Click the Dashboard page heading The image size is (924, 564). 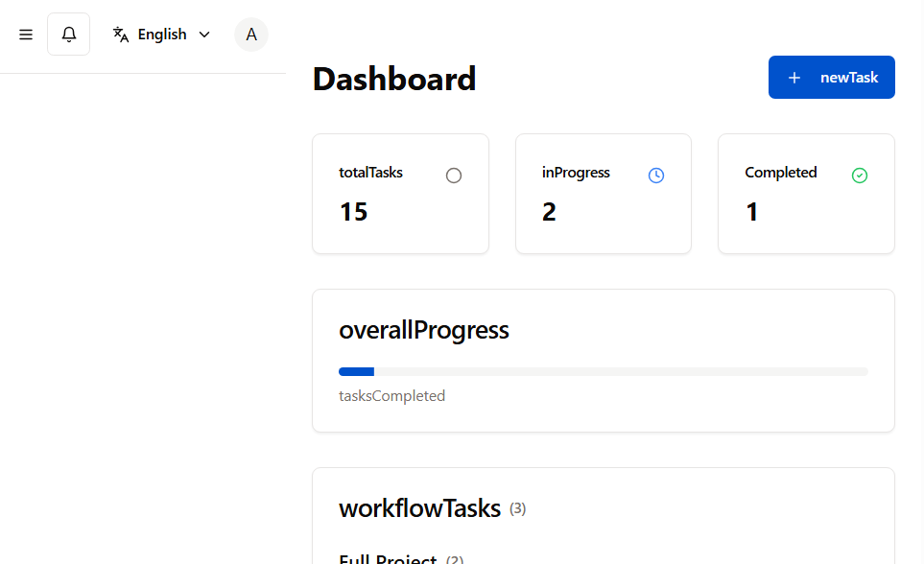coord(394,79)
